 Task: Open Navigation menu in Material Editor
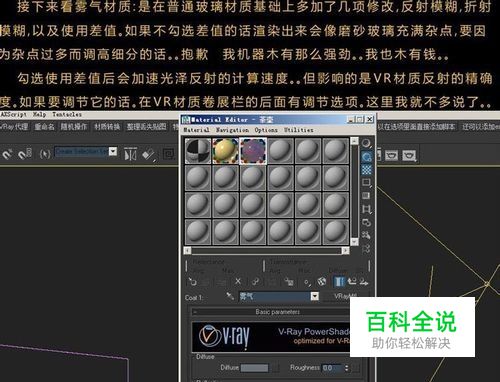[232, 130]
